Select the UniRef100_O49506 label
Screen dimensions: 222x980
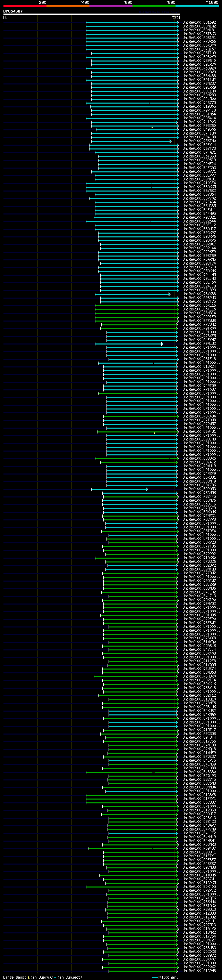tap(199, 129)
